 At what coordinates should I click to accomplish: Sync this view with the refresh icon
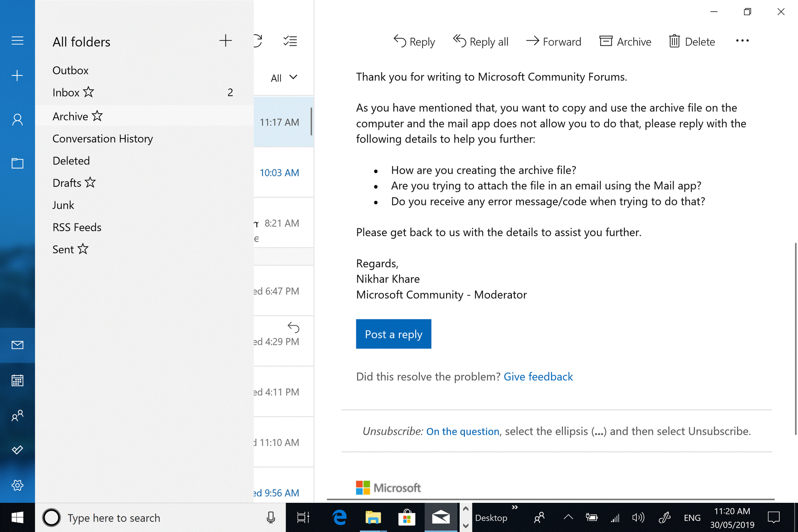(x=258, y=41)
